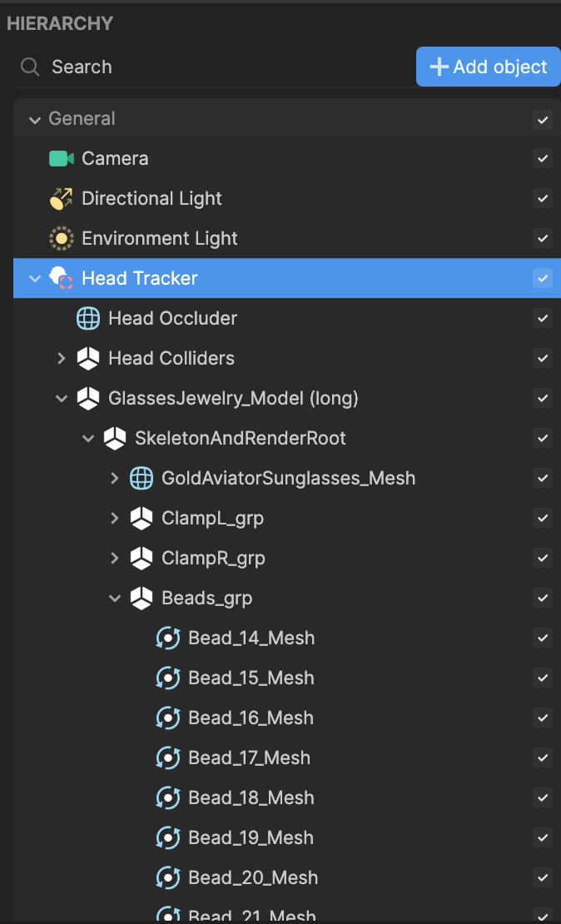The height and width of the screenshot is (924, 561).
Task: Select the Bead_19_Mesh tree item
Action: [x=251, y=837]
